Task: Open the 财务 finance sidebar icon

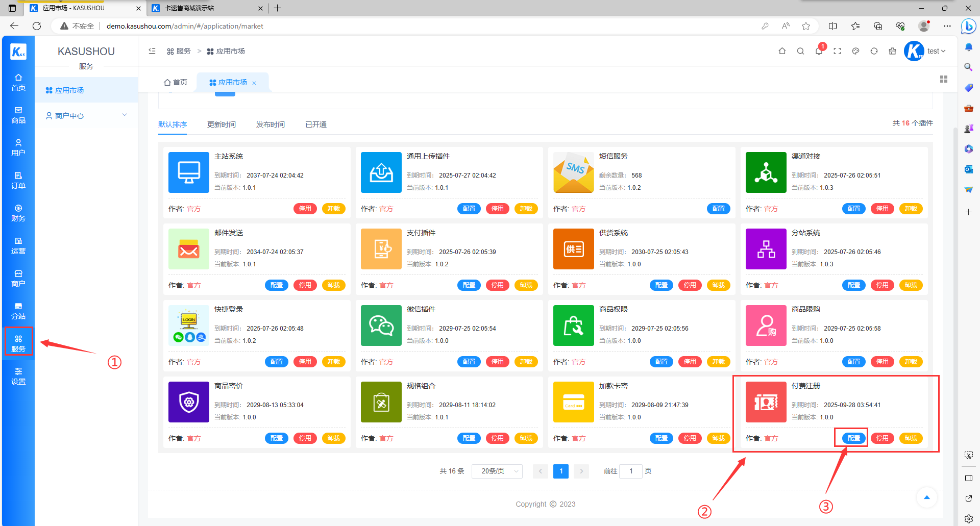Action: pyautogui.click(x=18, y=213)
